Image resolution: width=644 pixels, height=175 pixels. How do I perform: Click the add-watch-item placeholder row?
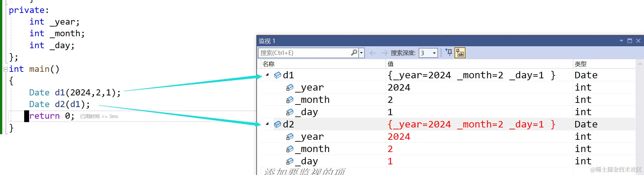tap(304, 171)
